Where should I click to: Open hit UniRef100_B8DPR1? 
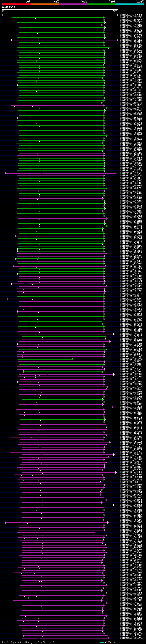(x=131, y=42)
